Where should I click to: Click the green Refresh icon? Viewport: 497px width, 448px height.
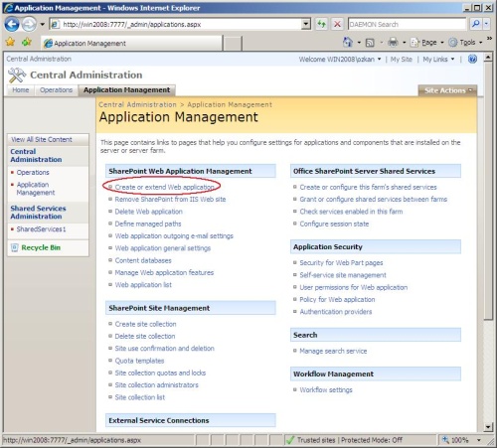[321, 24]
